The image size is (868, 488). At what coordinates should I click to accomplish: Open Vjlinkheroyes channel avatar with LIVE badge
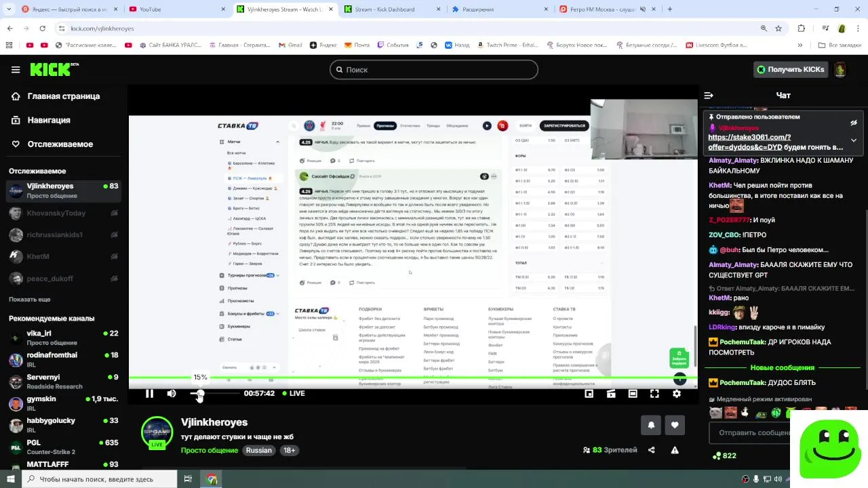tap(157, 432)
